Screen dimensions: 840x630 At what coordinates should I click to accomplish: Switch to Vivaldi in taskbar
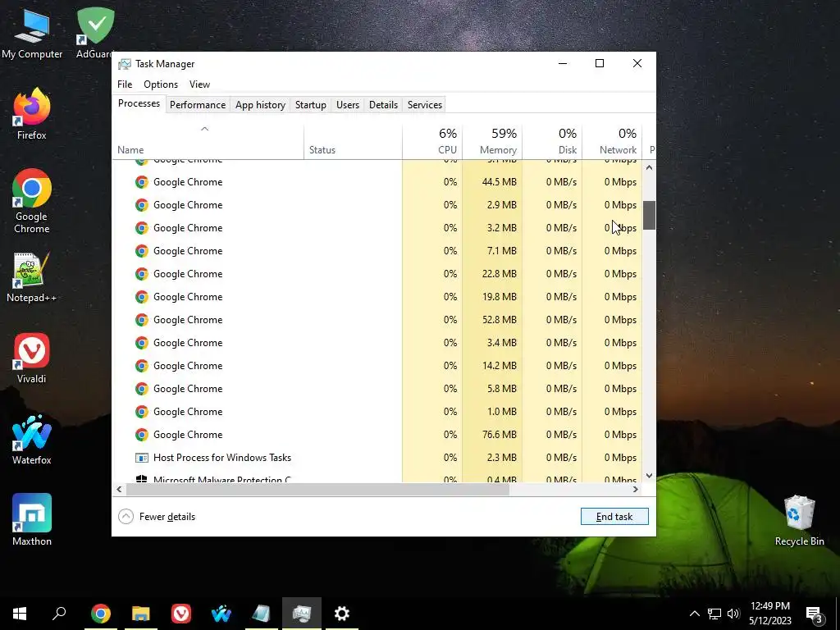(x=180, y=614)
